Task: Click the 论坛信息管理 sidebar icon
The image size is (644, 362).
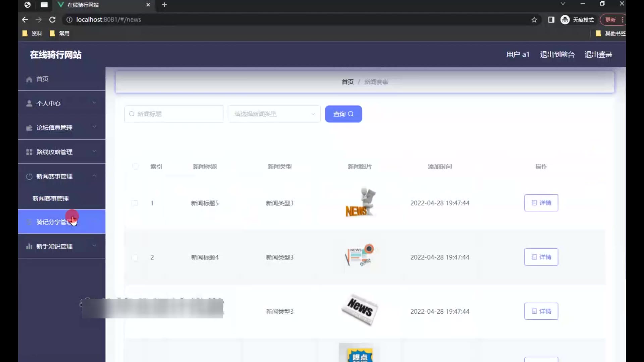Action: pyautogui.click(x=29, y=128)
